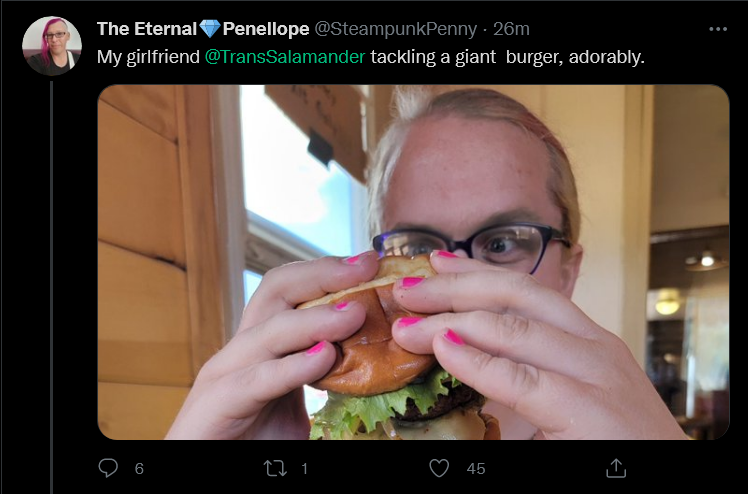
Task: Click 'Penellope' in the author display name
Action: pyautogui.click(x=266, y=29)
